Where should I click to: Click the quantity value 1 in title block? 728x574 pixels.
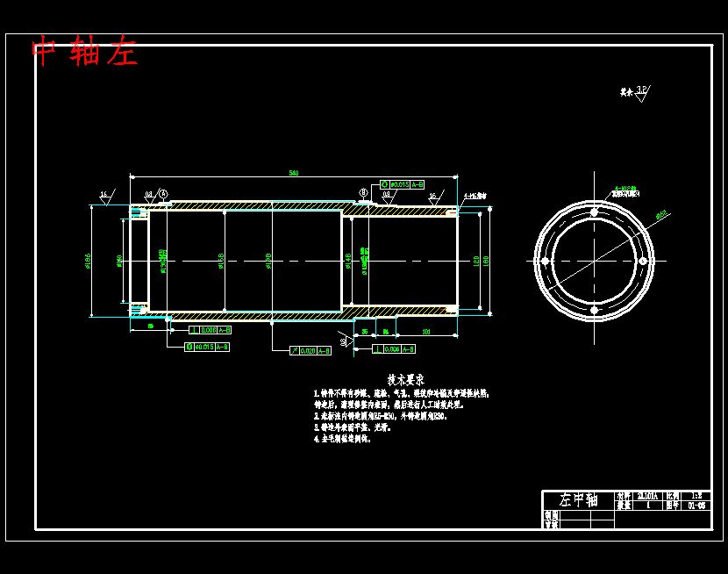pyautogui.click(x=647, y=506)
